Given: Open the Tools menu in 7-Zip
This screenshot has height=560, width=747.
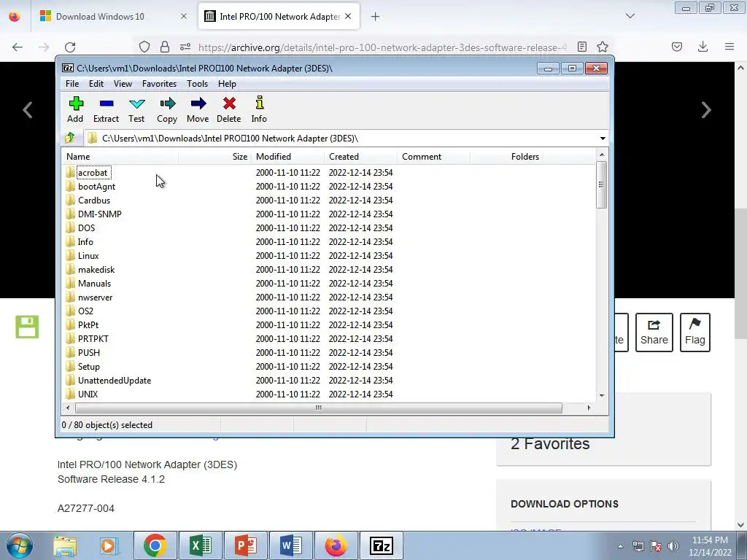Looking at the screenshot, I should click(x=197, y=84).
